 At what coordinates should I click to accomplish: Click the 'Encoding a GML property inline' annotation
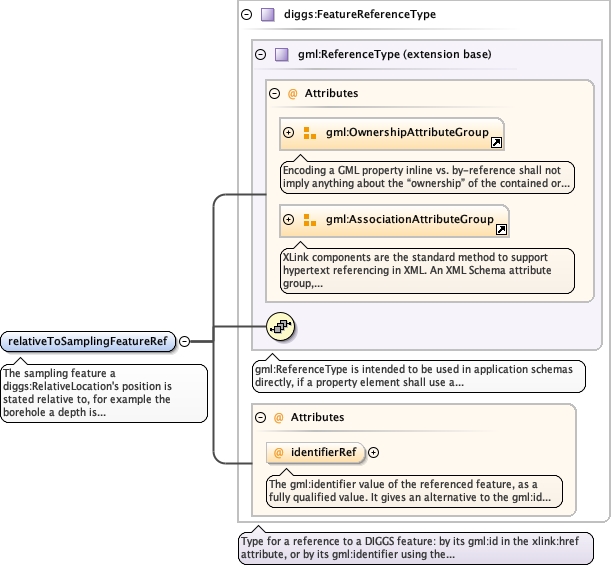coord(427,177)
